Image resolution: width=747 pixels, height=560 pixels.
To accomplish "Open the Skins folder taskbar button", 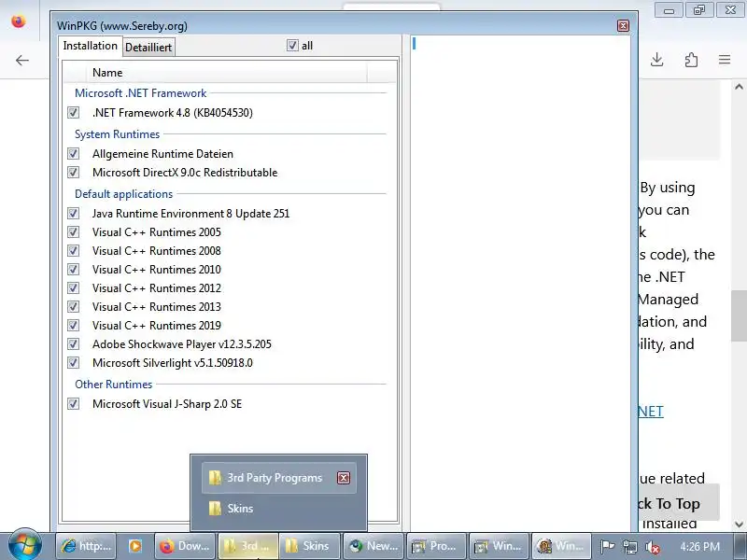I will pos(310,546).
